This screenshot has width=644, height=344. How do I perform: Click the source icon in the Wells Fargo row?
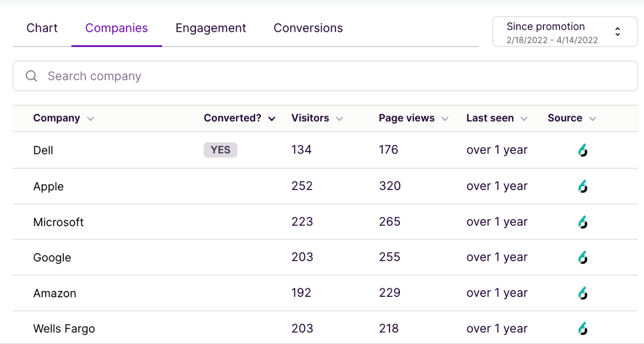583,329
